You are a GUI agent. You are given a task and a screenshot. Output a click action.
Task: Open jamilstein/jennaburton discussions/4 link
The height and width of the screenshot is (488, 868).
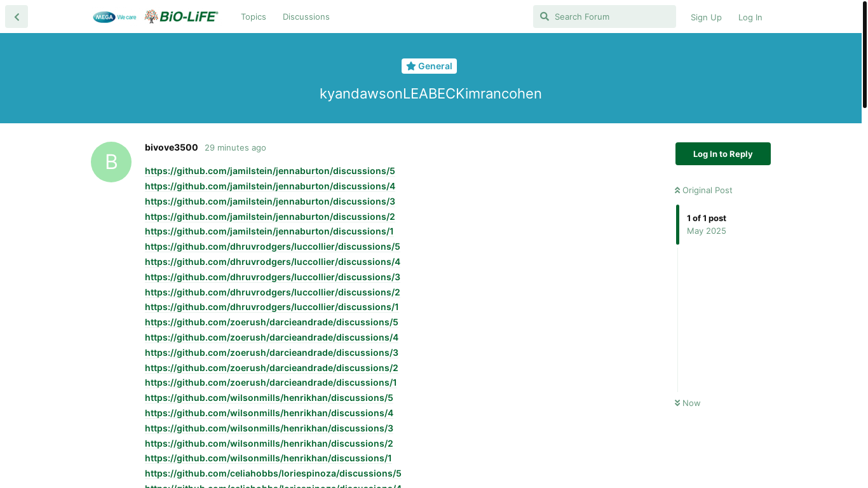tap(270, 186)
